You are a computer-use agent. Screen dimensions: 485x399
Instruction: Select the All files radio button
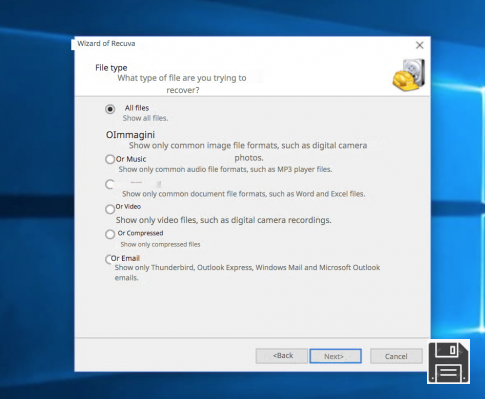110,109
